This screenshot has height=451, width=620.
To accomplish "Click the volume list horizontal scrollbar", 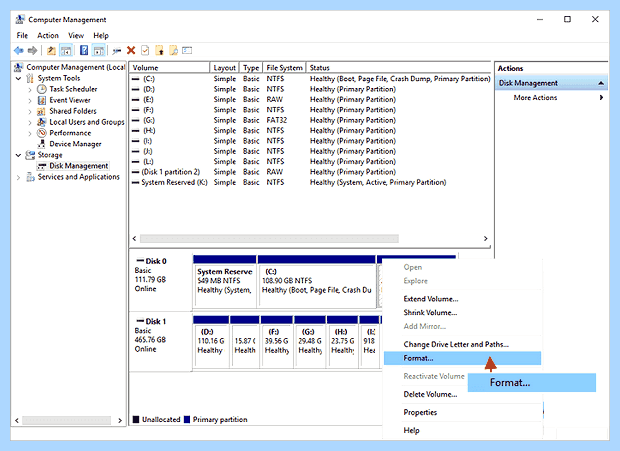I will (270, 238).
